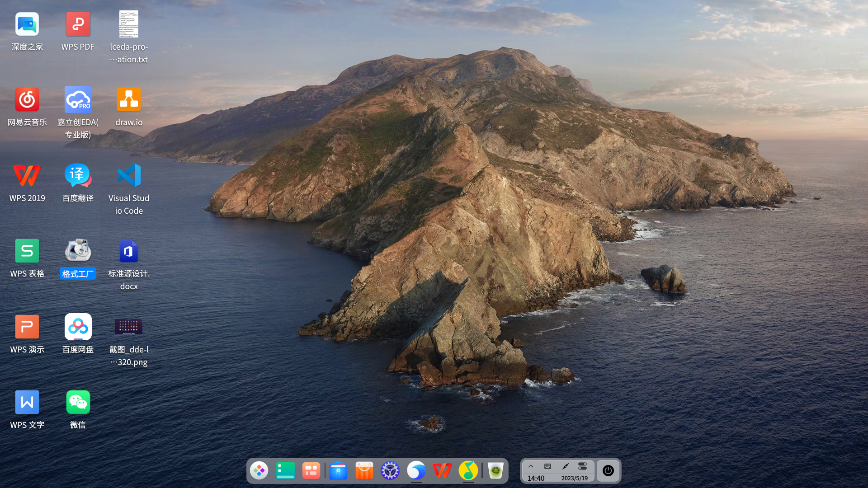Select the 格式工厂 desktop icon
Viewport: 868px width, 488px height.
(78, 251)
